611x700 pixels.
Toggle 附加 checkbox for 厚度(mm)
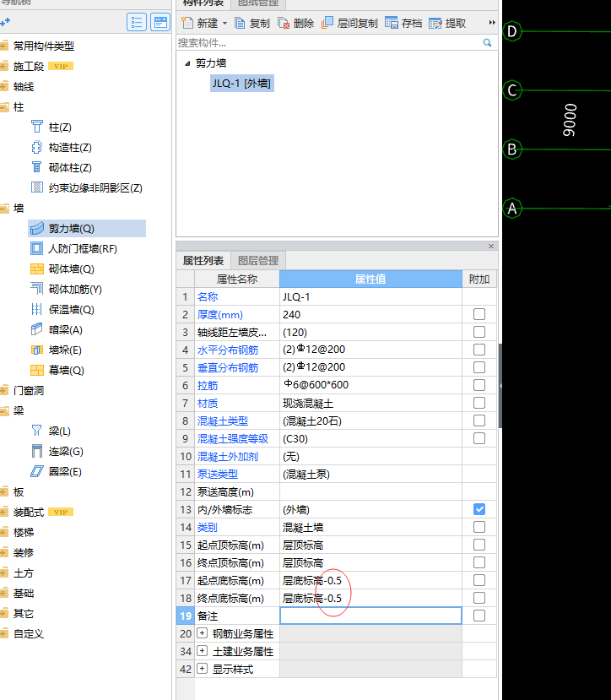click(x=479, y=314)
